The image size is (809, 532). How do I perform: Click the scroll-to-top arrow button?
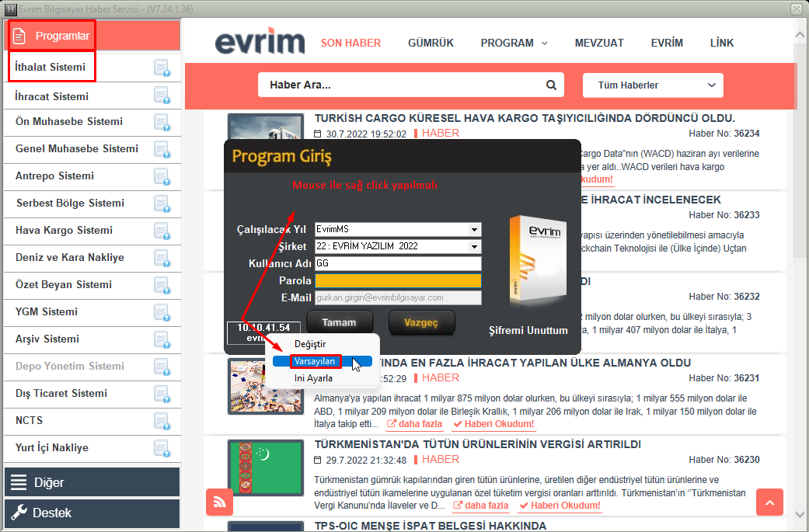[x=769, y=502]
